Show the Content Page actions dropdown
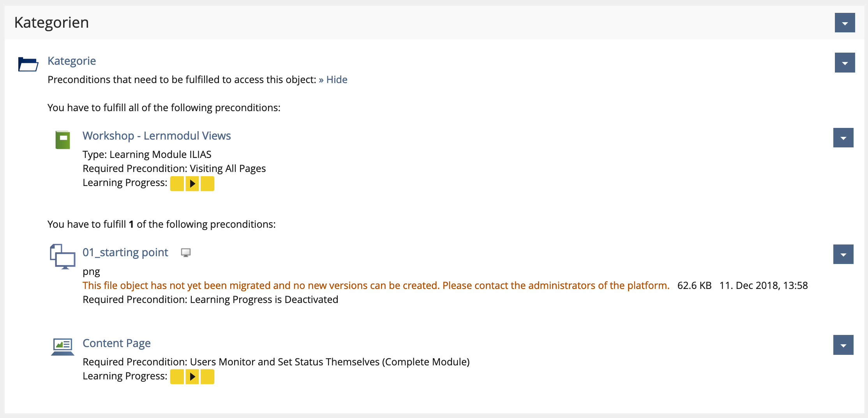Image resolution: width=868 pixels, height=418 pixels. [x=843, y=345]
